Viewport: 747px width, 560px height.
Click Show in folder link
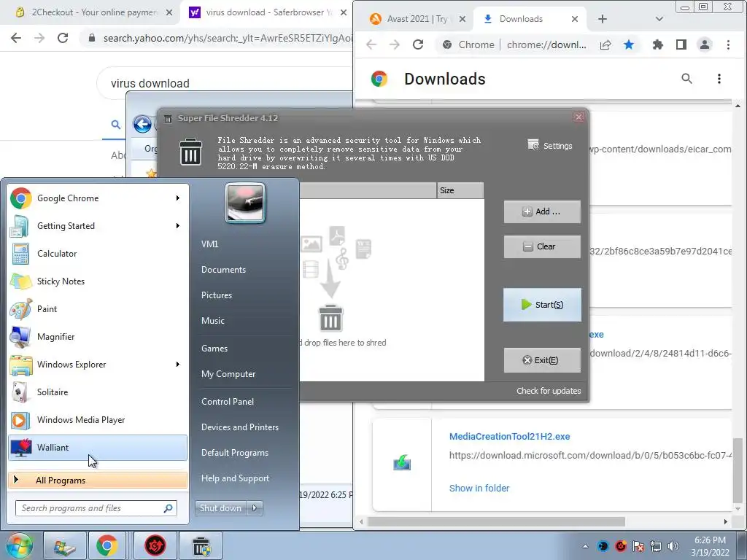[x=479, y=488]
